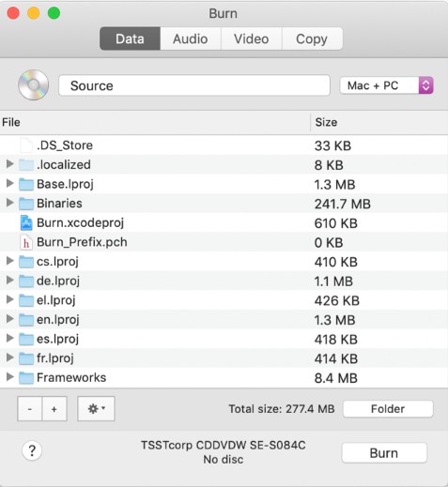The height and width of the screenshot is (487, 448).
Task: Click the el.lproj folder icon
Action: pyautogui.click(x=26, y=300)
